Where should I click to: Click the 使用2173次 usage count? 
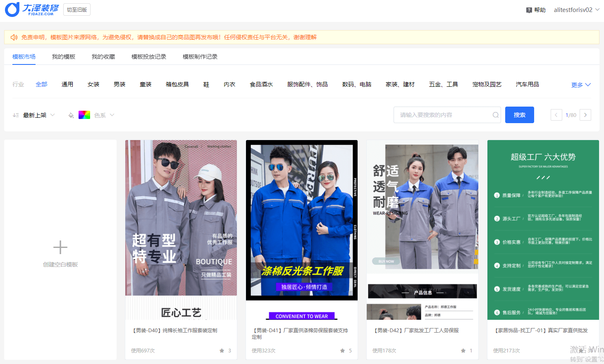[506, 351]
